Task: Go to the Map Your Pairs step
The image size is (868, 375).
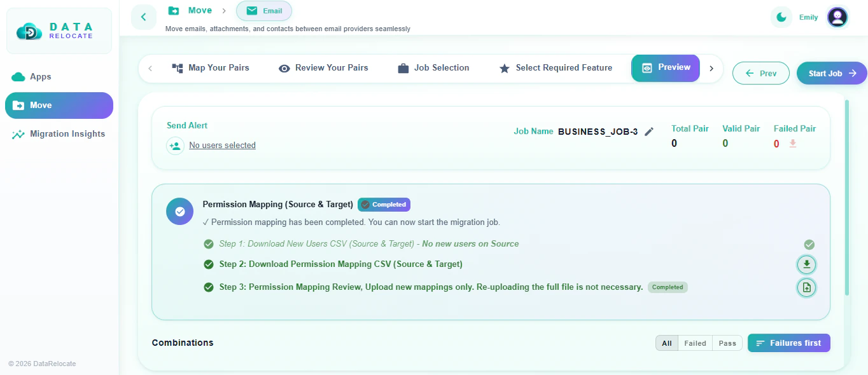Action: (211, 68)
